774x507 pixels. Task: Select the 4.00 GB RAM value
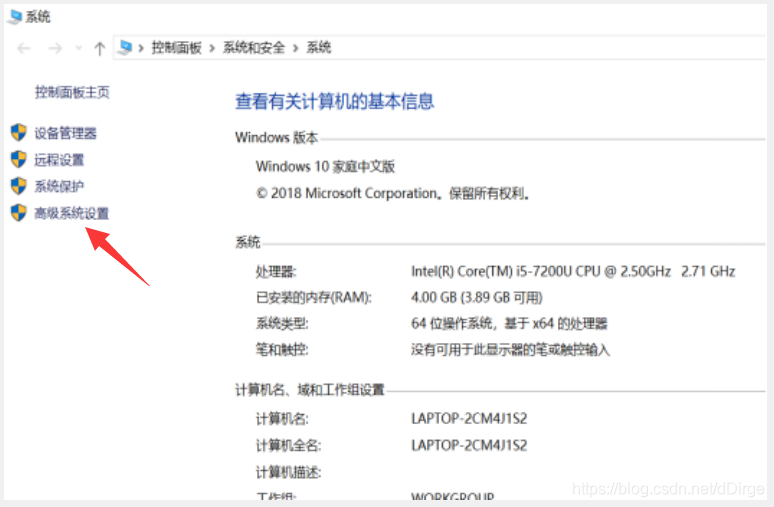[477, 297]
